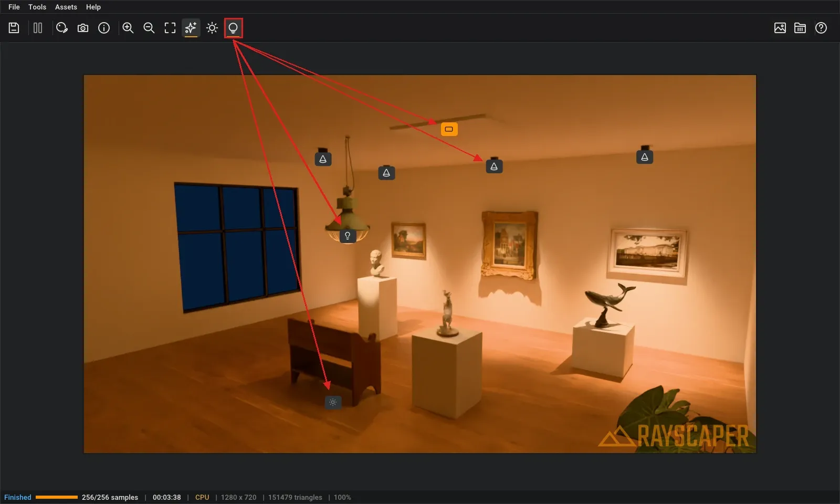Select the spot light marker nearest the window
The width and height of the screenshot is (840, 504).
323,159
